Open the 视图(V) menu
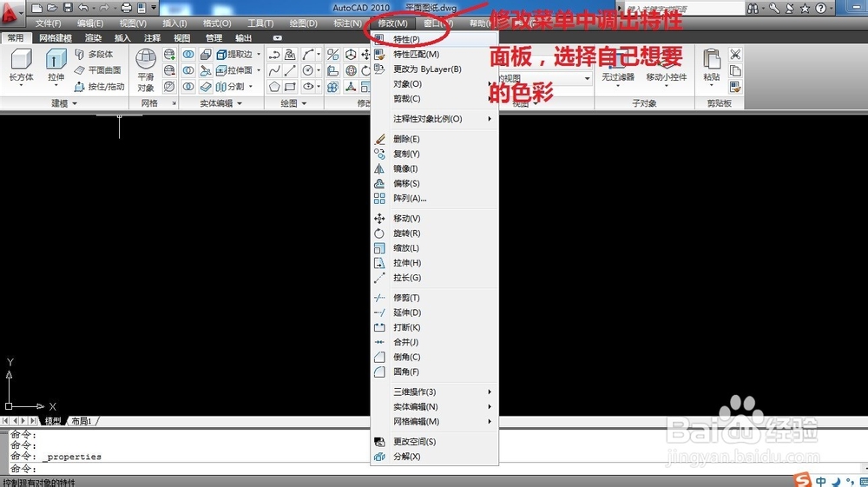The width and height of the screenshot is (868, 487). click(133, 23)
